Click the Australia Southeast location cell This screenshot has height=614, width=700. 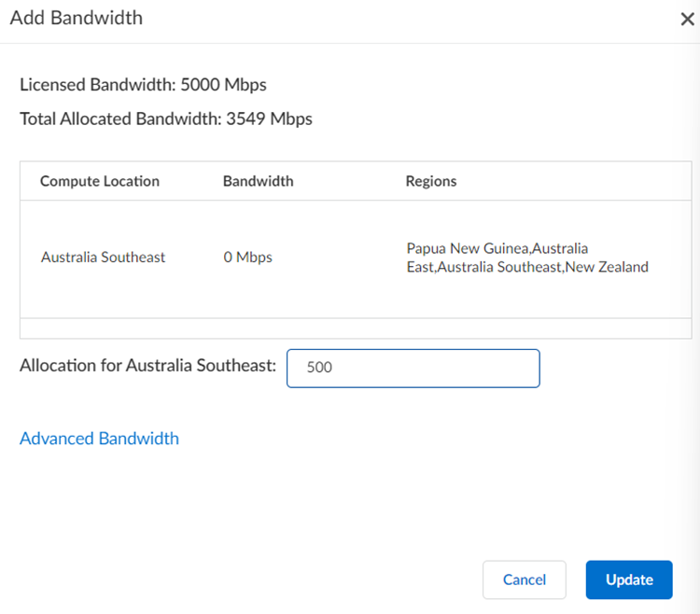103,257
